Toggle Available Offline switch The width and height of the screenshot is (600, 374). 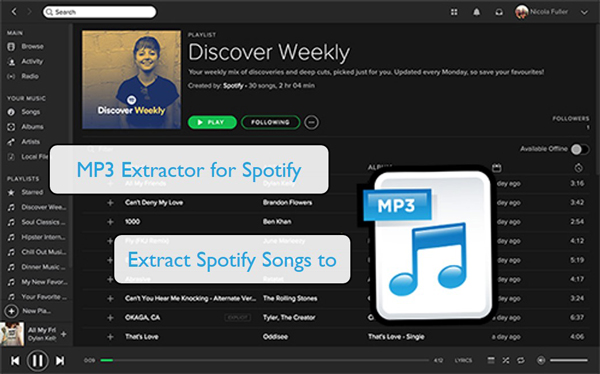[579, 149]
